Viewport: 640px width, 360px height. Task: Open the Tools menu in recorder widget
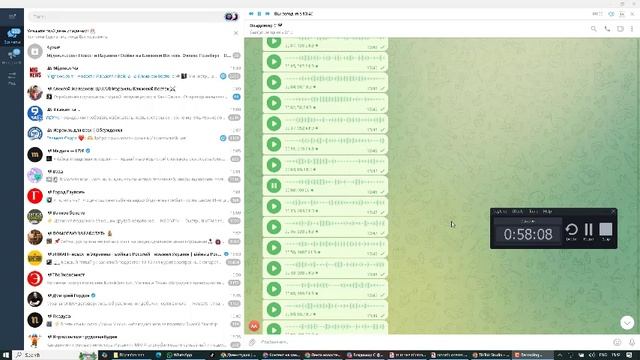[x=533, y=211]
